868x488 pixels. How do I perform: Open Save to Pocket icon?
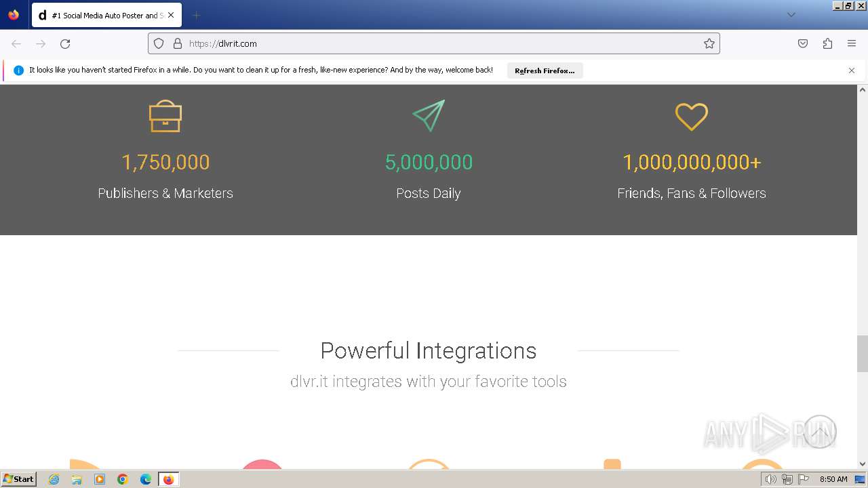tap(803, 43)
